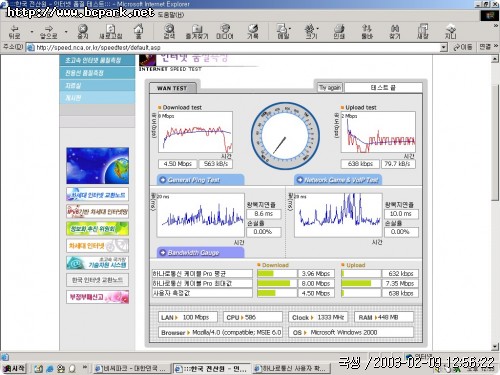
Task: Click the text Size toolbar icon
Action: tap(311, 32)
